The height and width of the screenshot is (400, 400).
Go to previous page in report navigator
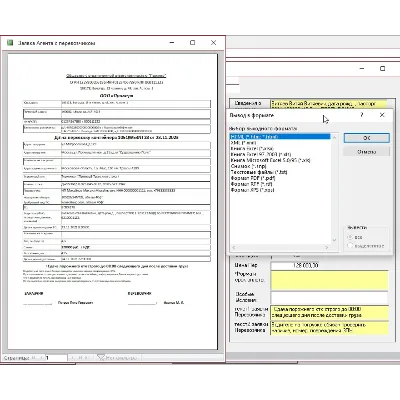41,358
